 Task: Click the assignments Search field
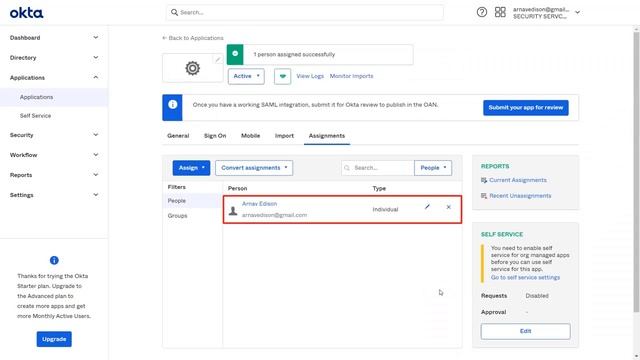pyautogui.click(x=378, y=168)
